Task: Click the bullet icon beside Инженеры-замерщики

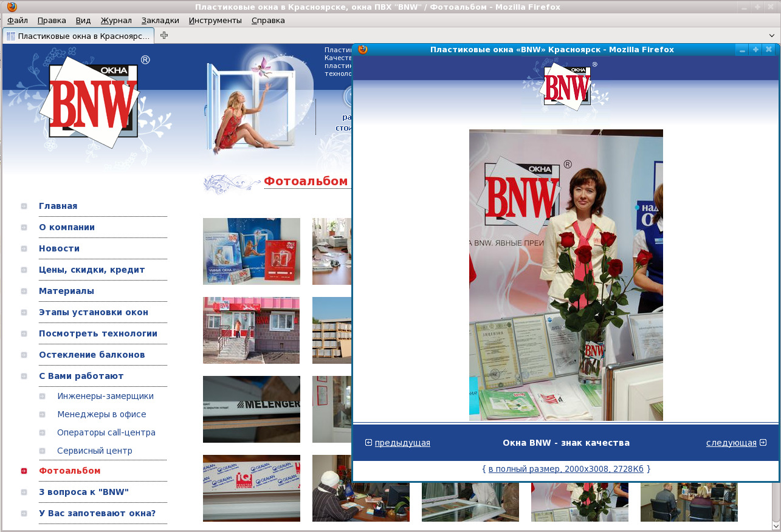Action: 42,397
